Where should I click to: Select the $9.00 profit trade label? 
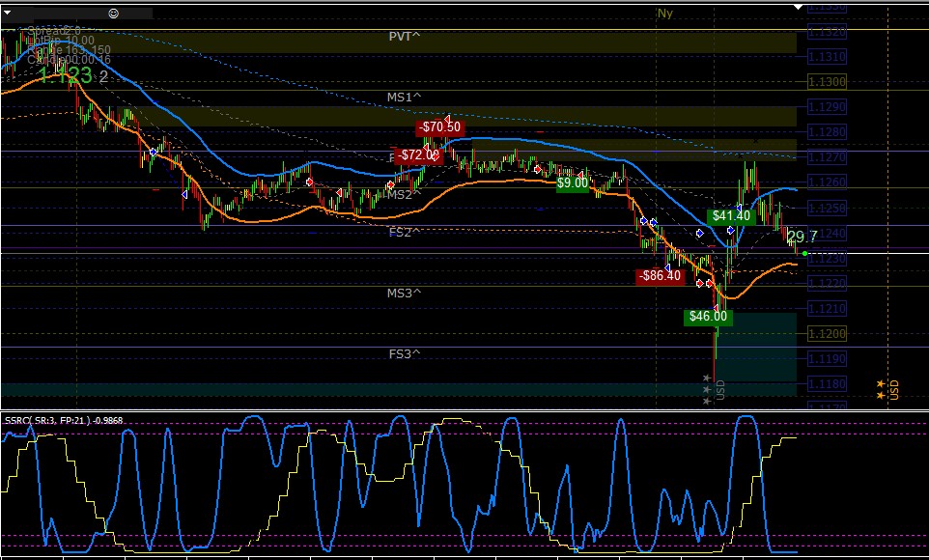pyautogui.click(x=573, y=183)
